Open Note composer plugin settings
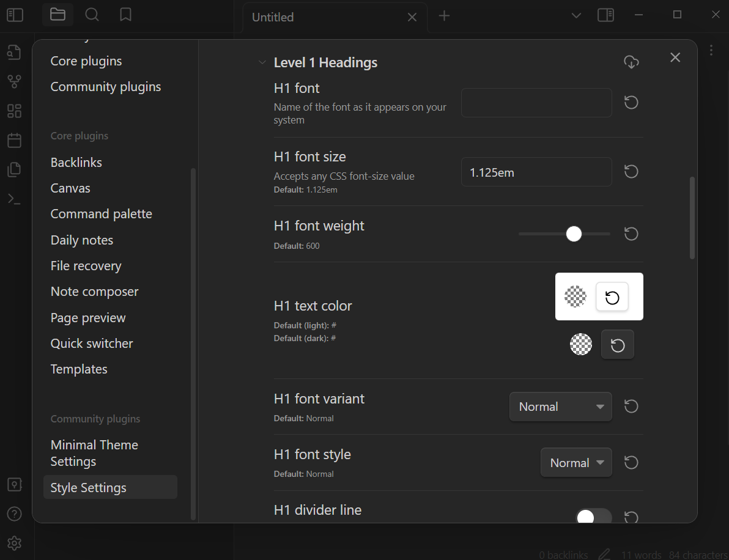Image resolution: width=729 pixels, height=560 pixels. (x=94, y=292)
